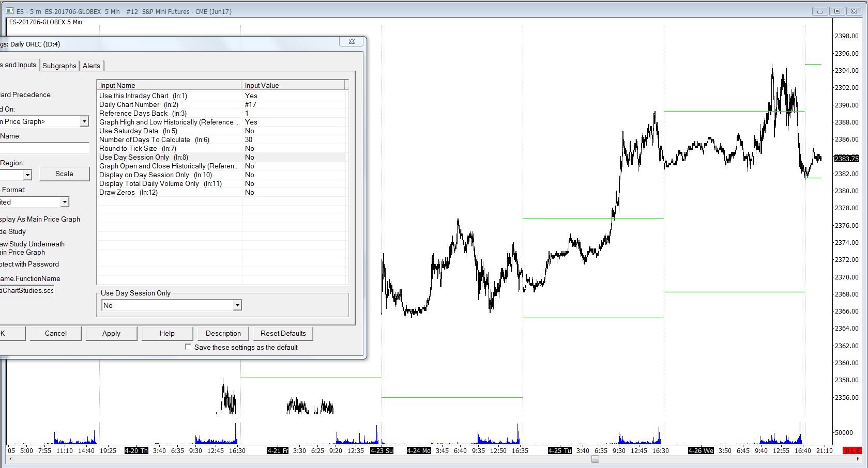Click the 2383.75 current price marker
This screenshot has height=468, width=868.
[846, 159]
